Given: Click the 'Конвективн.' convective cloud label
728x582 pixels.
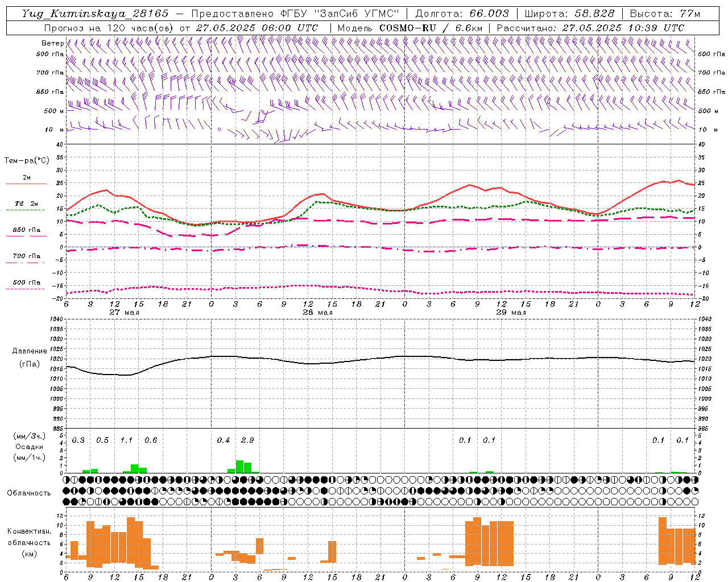Looking at the screenshot, I should coord(30,531).
